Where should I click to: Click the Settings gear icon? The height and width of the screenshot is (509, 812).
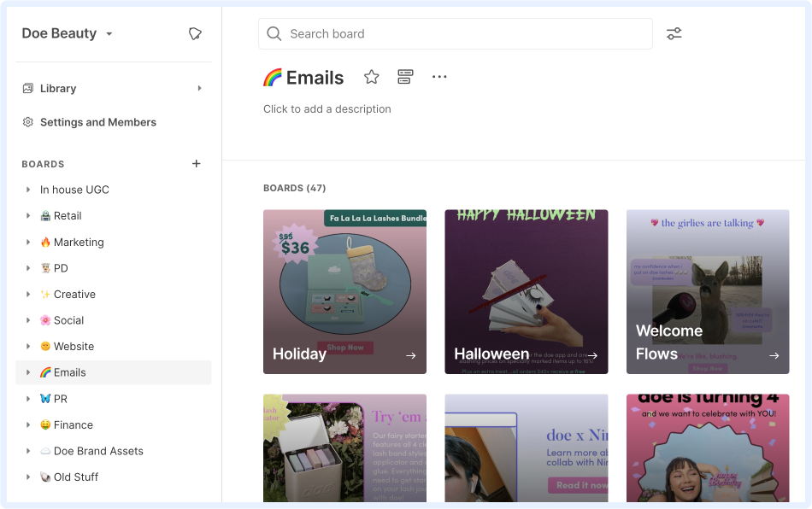[28, 122]
